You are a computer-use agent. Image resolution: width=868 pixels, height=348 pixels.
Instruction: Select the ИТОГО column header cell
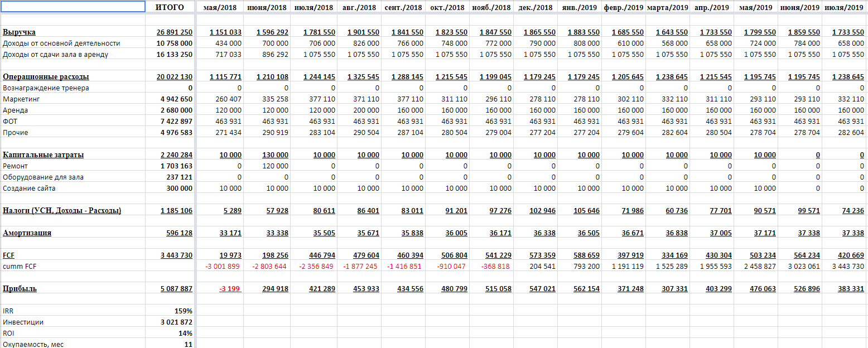click(170, 7)
